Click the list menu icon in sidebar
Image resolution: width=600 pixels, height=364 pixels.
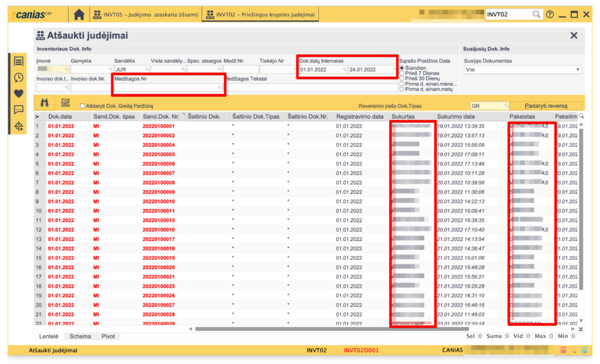click(x=19, y=61)
